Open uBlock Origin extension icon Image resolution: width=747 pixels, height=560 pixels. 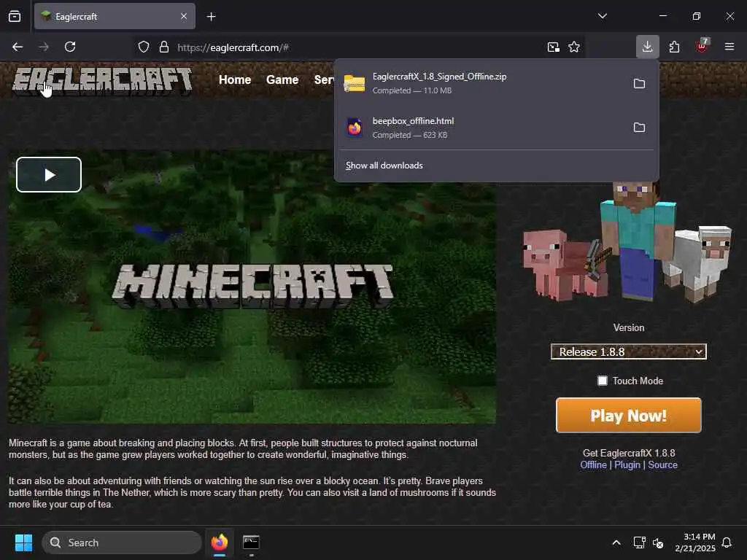(702, 46)
